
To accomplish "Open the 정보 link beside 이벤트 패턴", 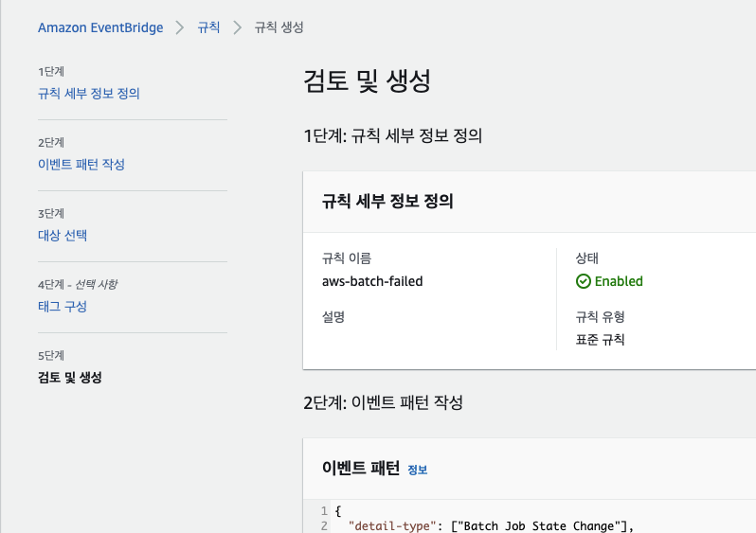I will (417, 470).
